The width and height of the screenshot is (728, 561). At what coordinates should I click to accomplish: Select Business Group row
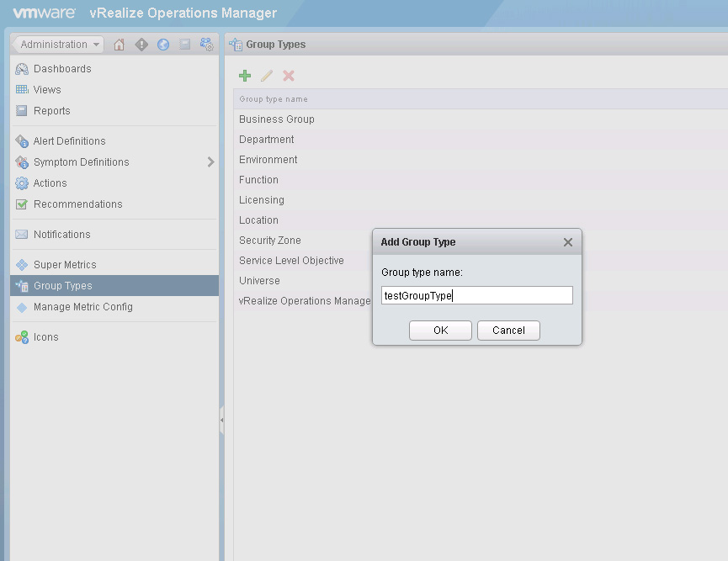481,119
